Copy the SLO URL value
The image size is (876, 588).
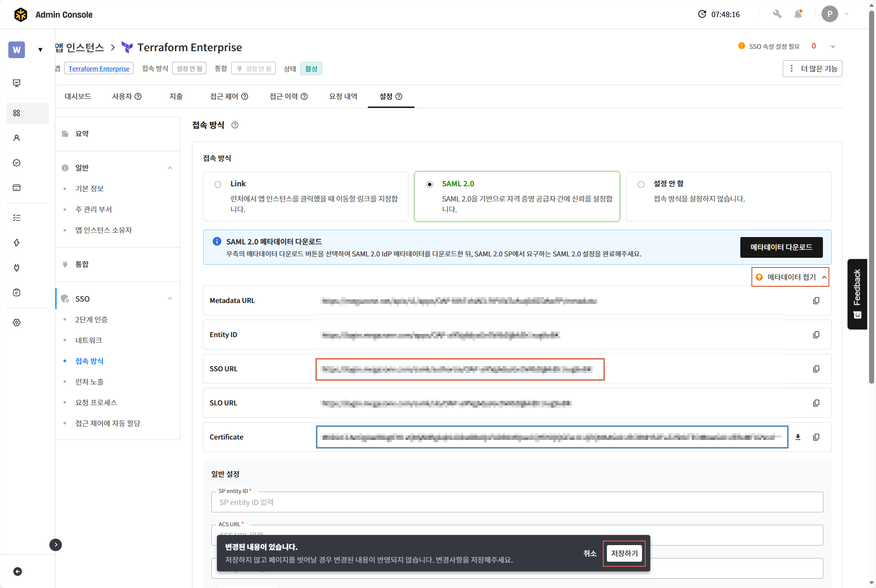816,403
